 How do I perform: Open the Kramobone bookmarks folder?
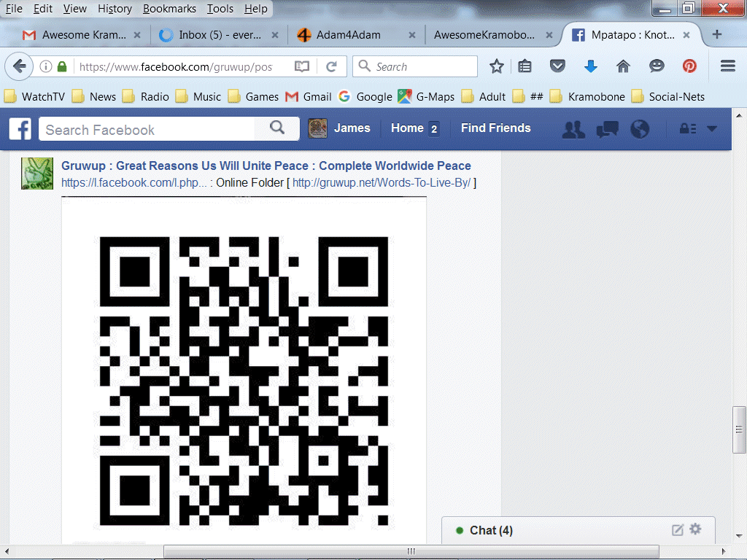[x=587, y=97]
